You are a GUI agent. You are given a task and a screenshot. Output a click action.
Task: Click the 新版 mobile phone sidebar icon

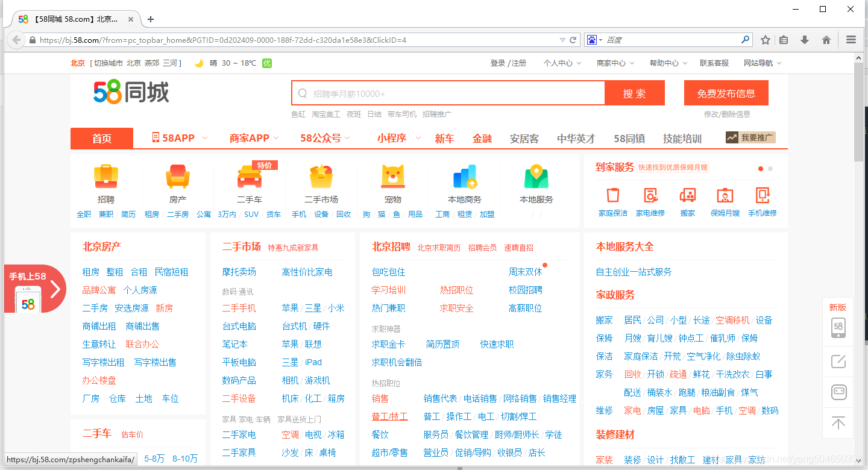click(838, 328)
